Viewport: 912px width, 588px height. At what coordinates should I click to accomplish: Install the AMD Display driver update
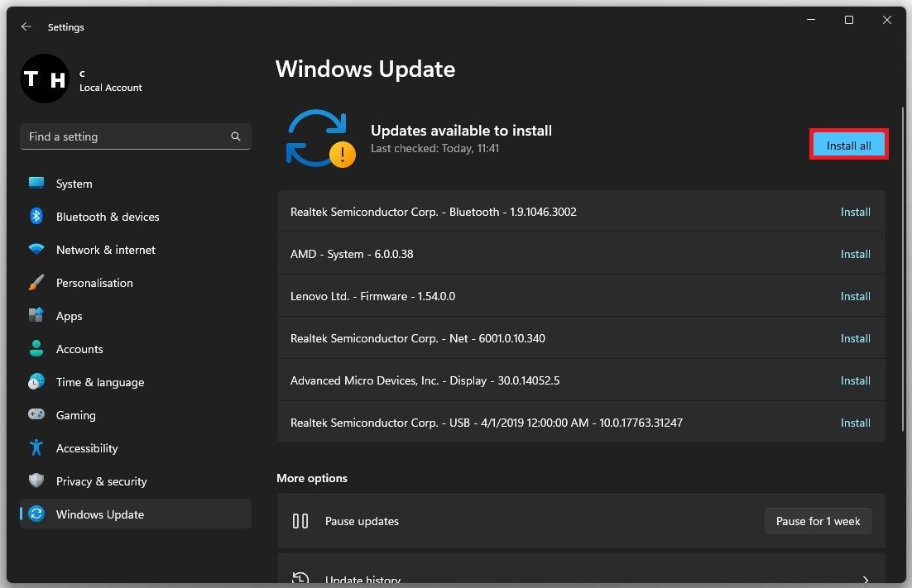coord(855,381)
